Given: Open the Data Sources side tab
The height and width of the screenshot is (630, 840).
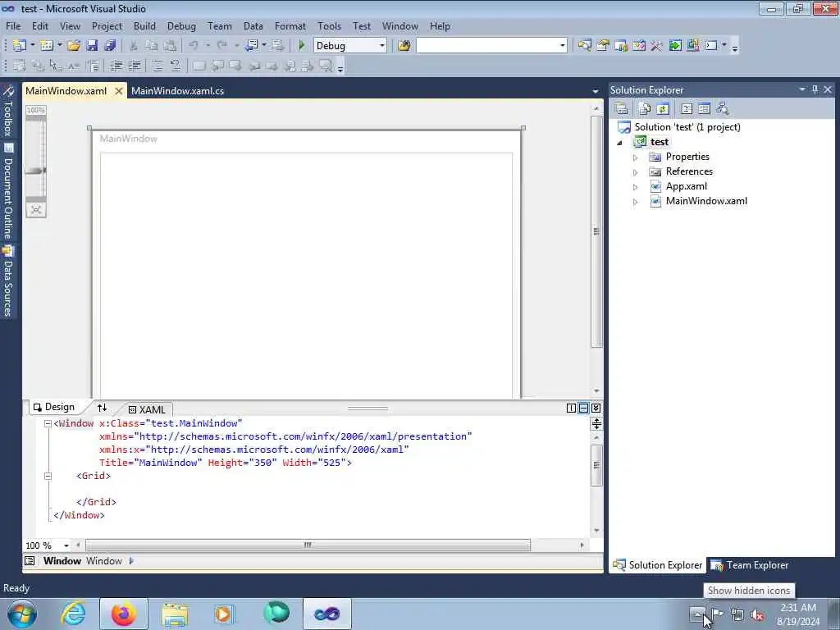Looking at the screenshot, I should 8,281.
